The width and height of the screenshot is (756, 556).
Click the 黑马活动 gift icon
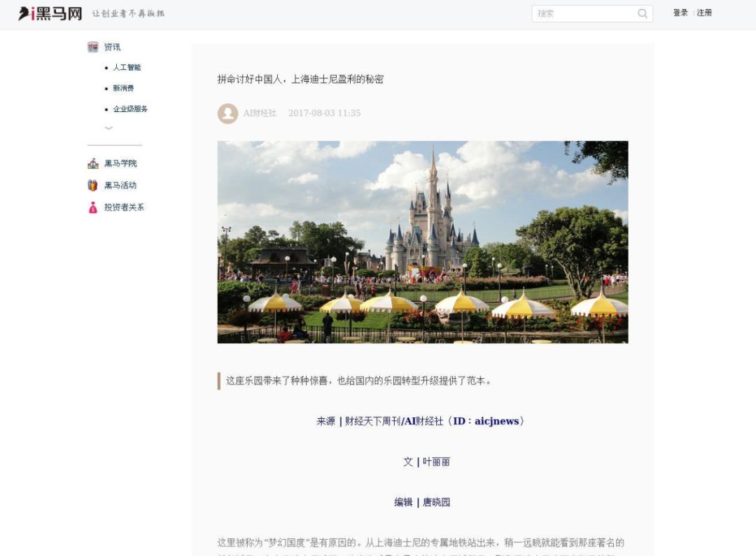pyautogui.click(x=93, y=185)
